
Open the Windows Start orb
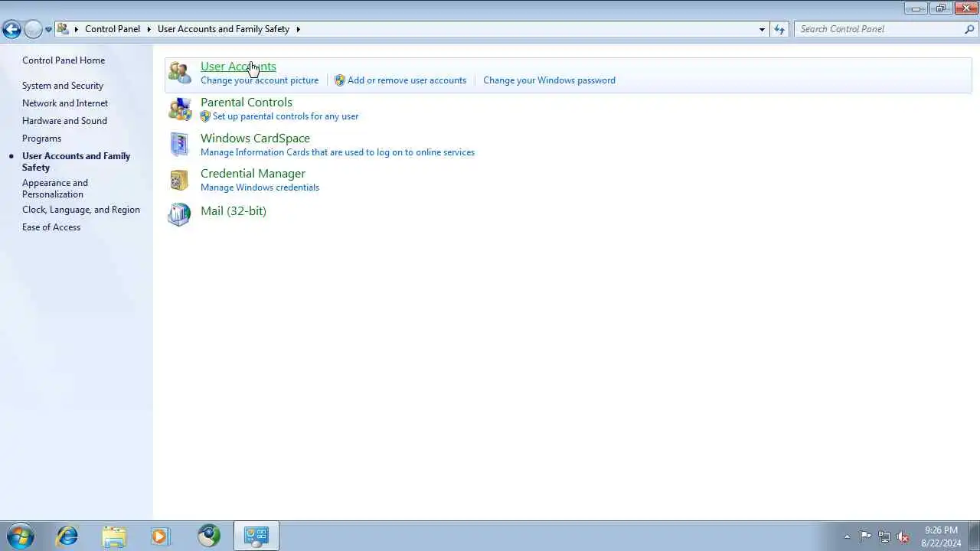coord(21,536)
